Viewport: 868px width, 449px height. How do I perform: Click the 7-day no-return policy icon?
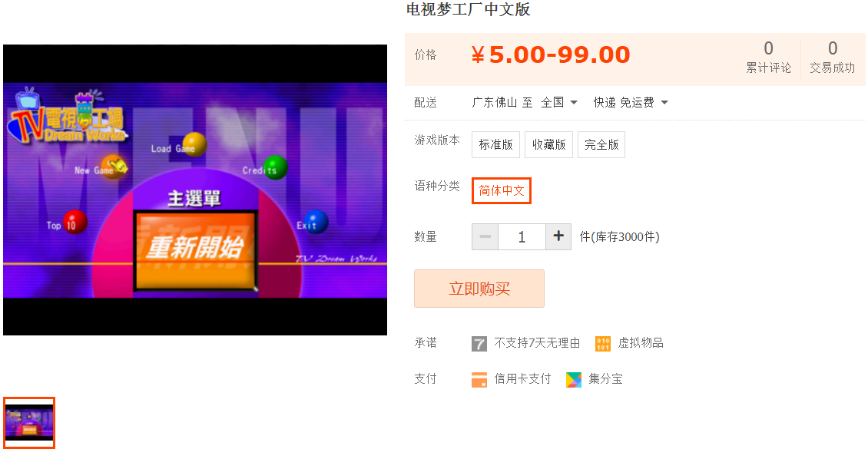(x=479, y=343)
